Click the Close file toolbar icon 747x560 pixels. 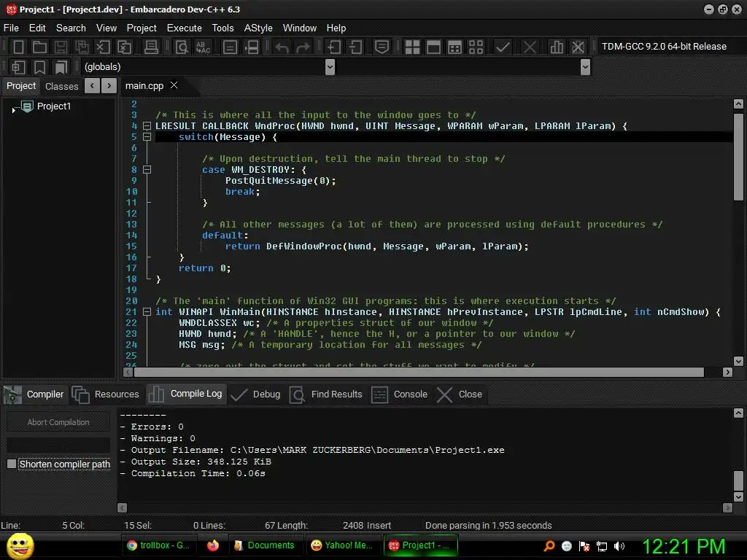(103, 47)
